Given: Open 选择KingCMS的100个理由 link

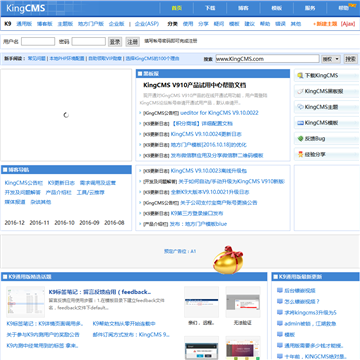Looking at the screenshot, I should pos(152,59).
